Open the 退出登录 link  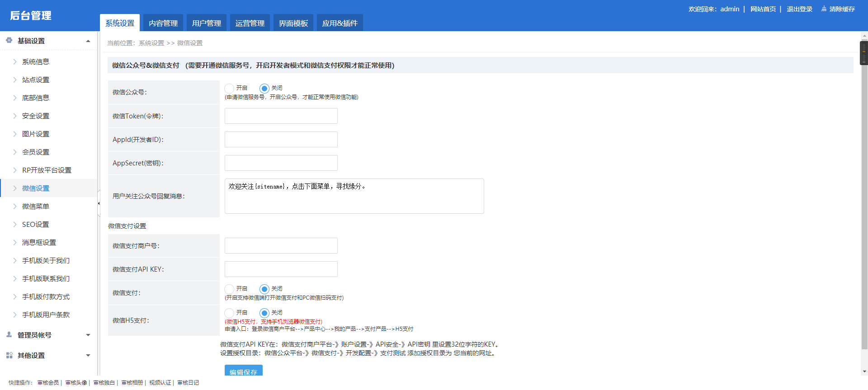coord(799,9)
